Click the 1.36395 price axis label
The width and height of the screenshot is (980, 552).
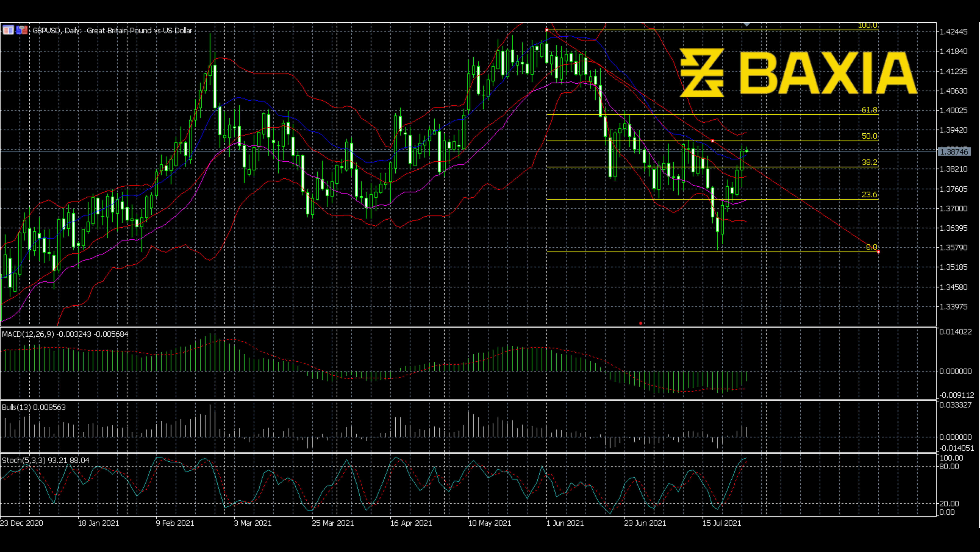[953, 228]
